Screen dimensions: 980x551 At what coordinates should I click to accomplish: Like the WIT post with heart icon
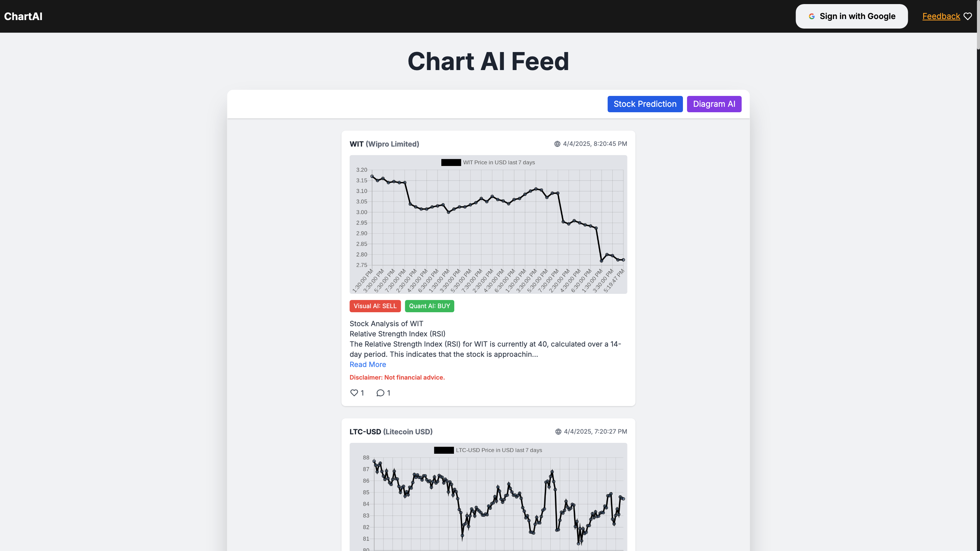point(354,393)
